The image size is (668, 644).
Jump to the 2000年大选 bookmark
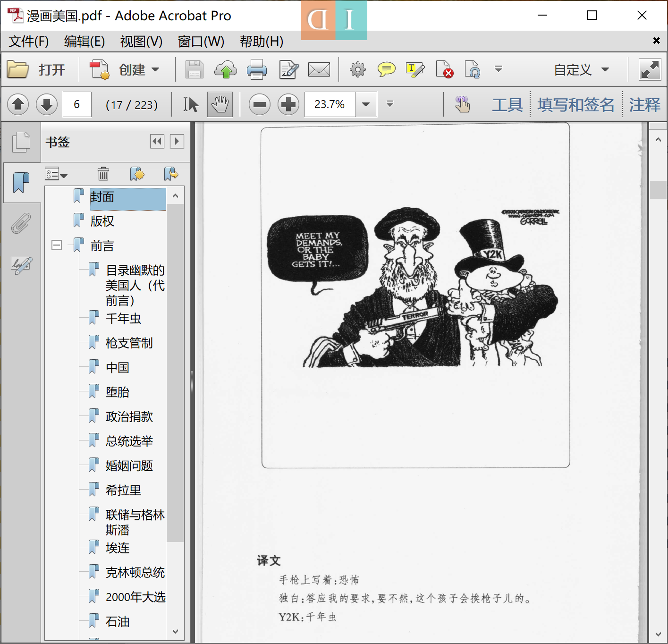click(135, 597)
